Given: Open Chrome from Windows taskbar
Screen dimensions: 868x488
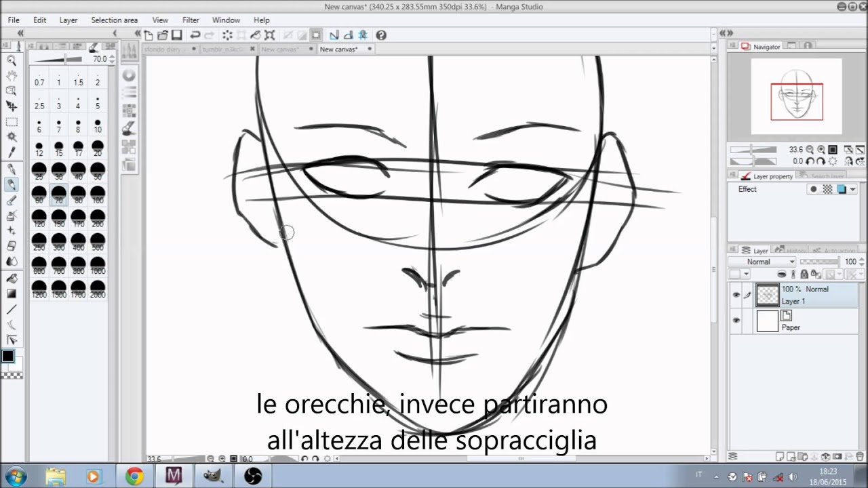Looking at the screenshot, I should 134,476.
